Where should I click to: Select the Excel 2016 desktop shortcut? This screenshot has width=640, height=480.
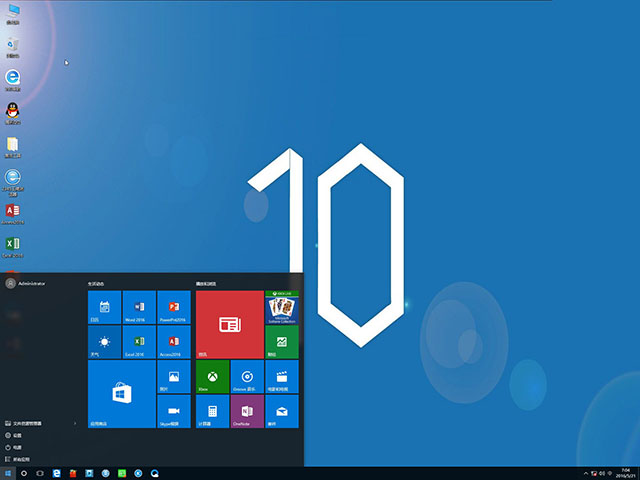coord(13,247)
